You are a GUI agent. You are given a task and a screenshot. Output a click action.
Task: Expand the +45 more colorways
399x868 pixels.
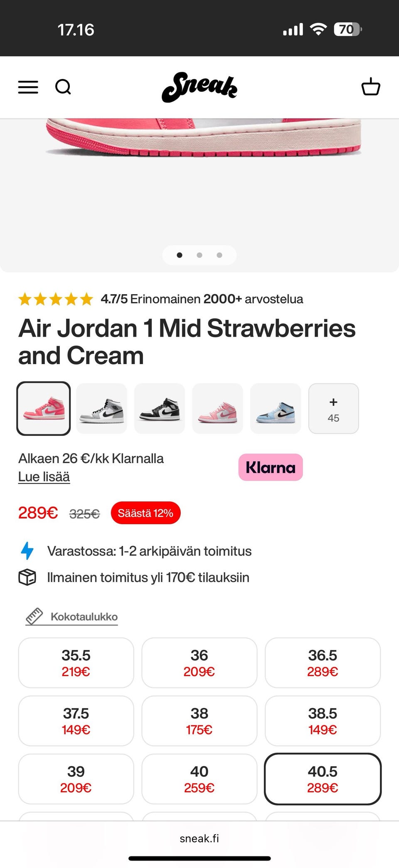[333, 409]
